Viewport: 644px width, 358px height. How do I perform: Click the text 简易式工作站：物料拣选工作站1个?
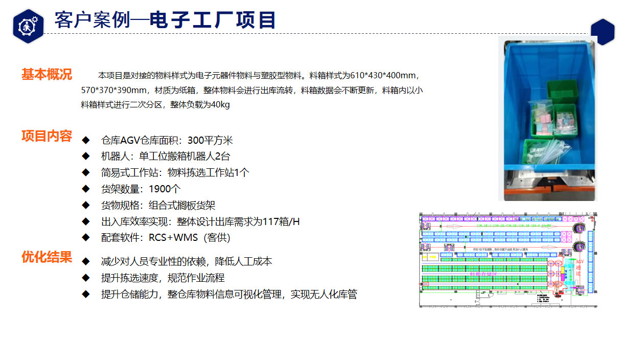click(x=175, y=172)
